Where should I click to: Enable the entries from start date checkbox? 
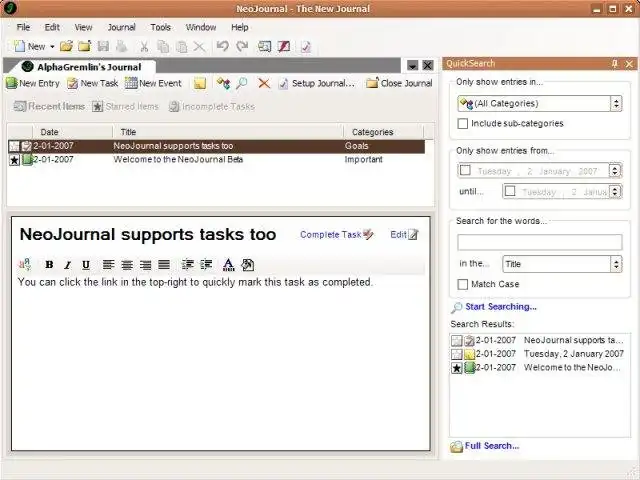(465, 170)
